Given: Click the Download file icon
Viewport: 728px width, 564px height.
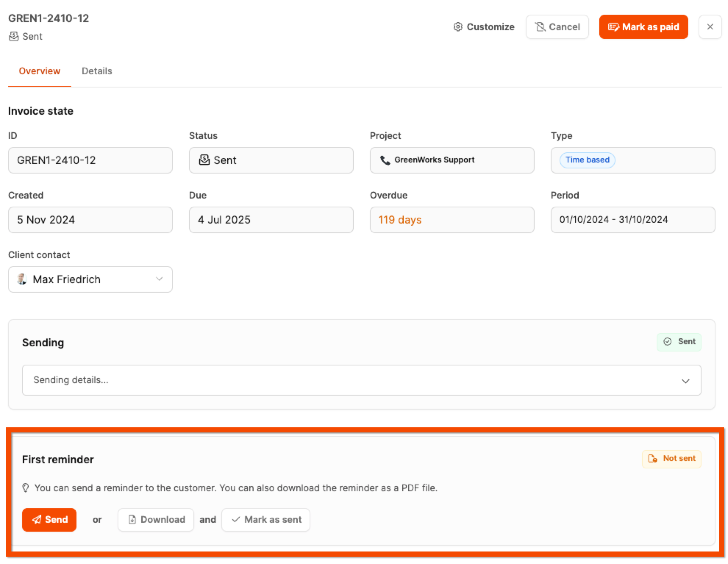Looking at the screenshot, I should (x=132, y=519).
